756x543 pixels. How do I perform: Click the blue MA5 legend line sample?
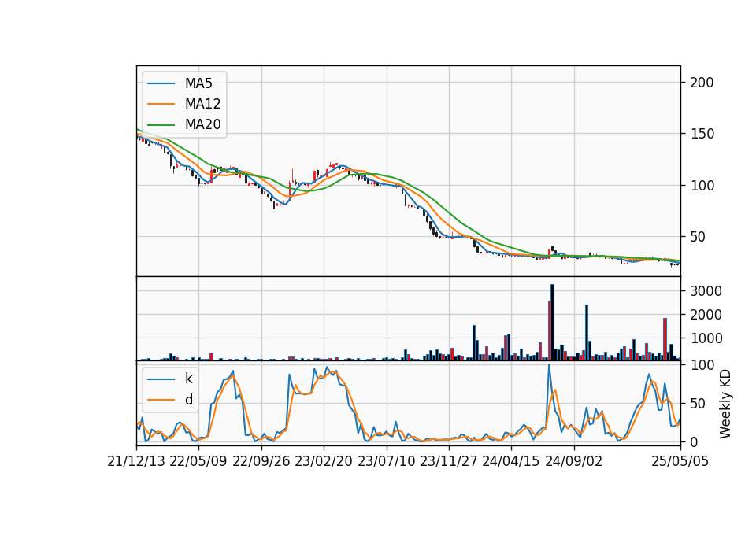tap(161, 83)
